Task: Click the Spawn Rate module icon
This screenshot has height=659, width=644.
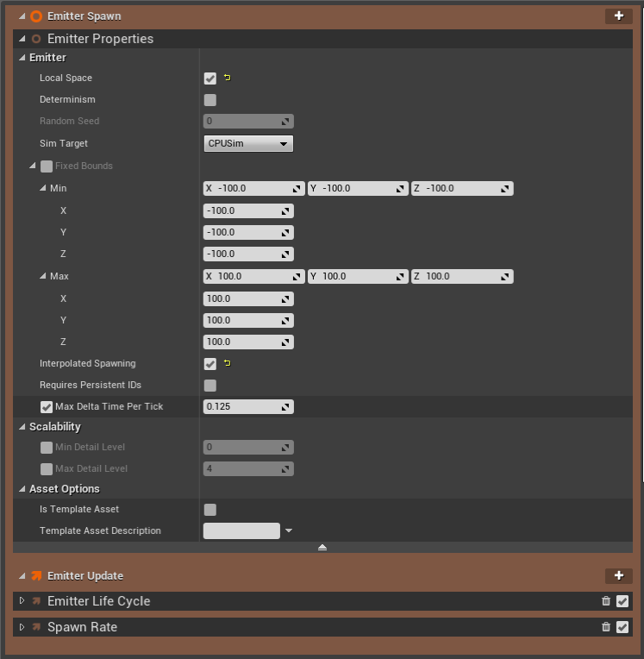Action: click(x=36, y=627)
